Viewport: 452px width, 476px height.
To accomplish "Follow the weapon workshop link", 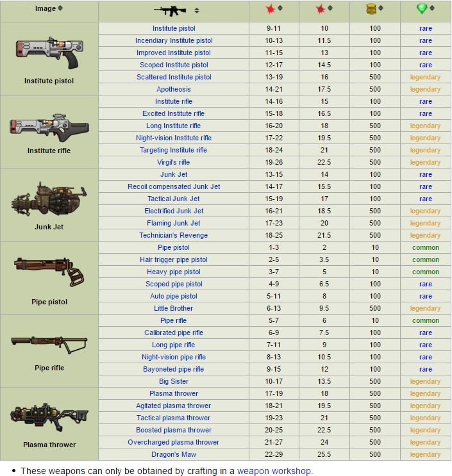I will [274, 471].
